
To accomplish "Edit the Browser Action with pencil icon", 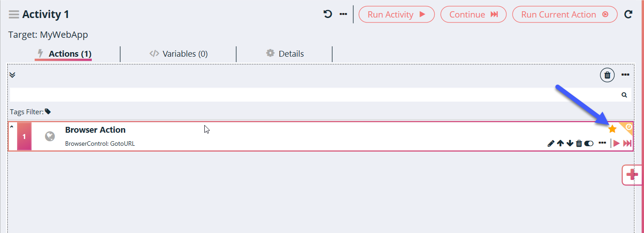I will click(551, 143).
